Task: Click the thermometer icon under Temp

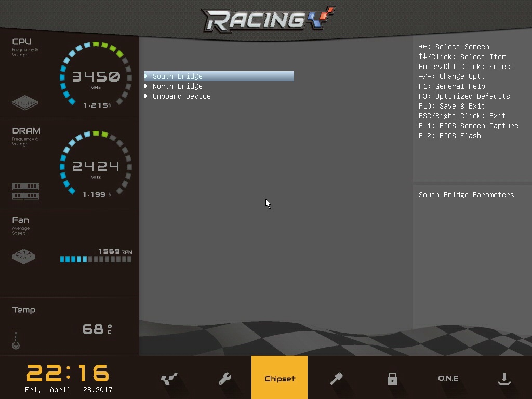Action: click(x=16, y=341)
